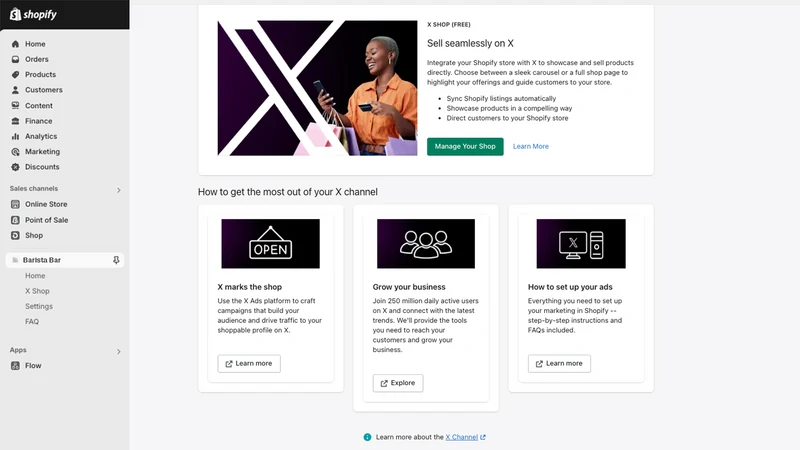This screenshot has width=800, height=450.
Task: Open FAQ under Barista Bar
Action: (x=32, y=321)
